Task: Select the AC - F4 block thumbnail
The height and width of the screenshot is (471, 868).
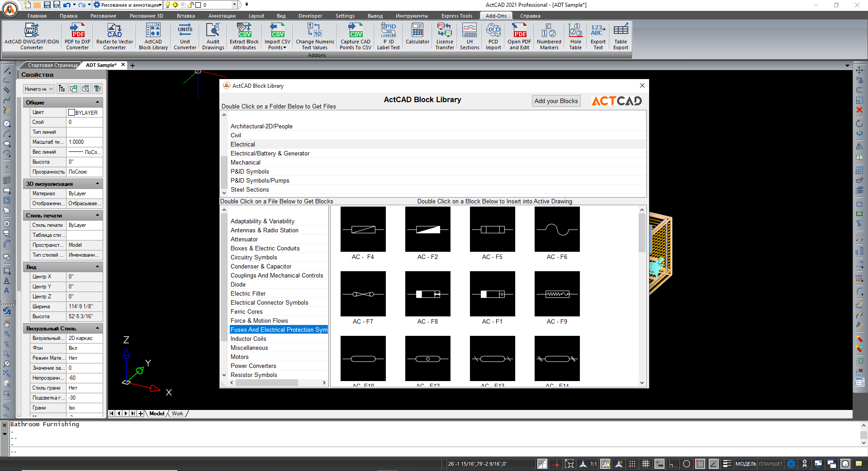Action: point(363,229)
